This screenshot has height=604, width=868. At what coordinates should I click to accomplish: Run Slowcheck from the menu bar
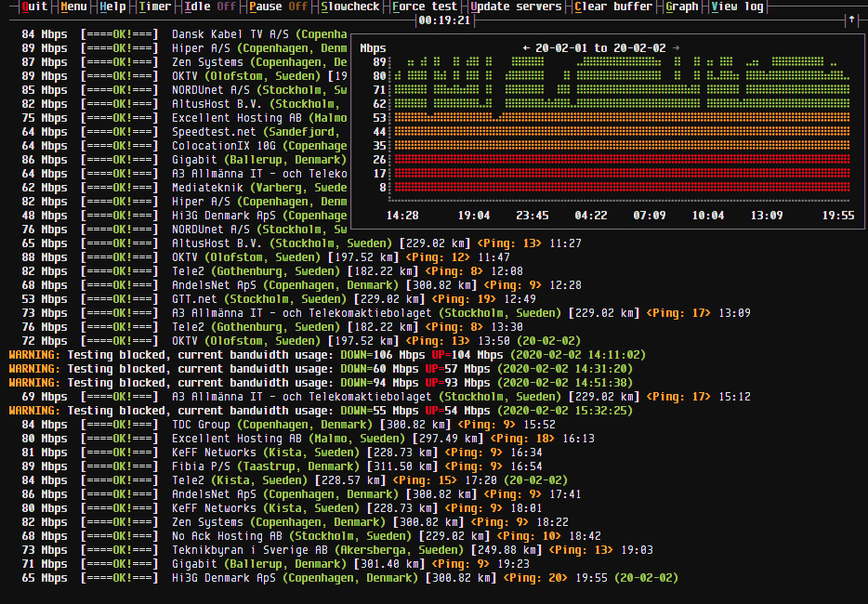350,7
